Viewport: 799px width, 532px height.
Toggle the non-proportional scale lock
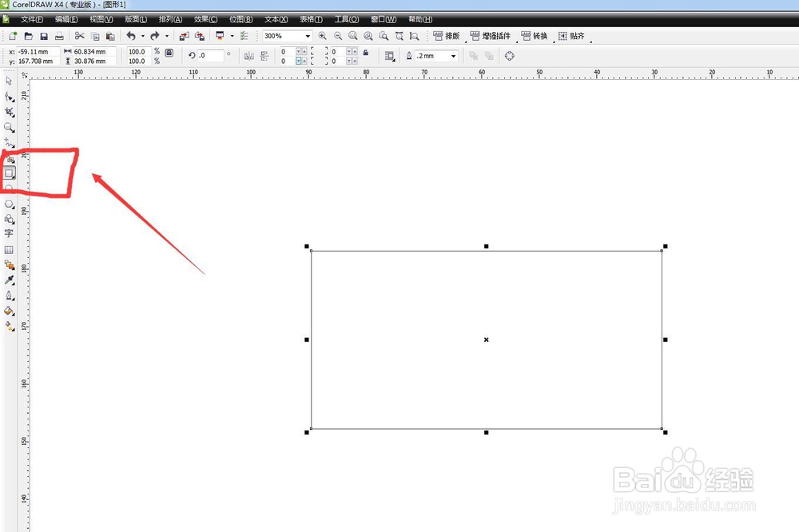(x=169, y=53)
